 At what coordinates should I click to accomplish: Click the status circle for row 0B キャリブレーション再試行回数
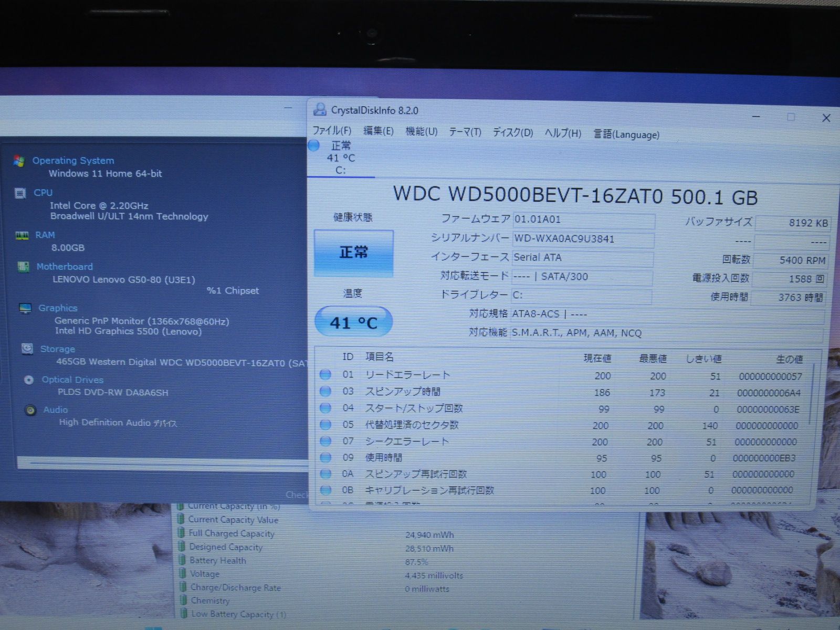point(325,490)
